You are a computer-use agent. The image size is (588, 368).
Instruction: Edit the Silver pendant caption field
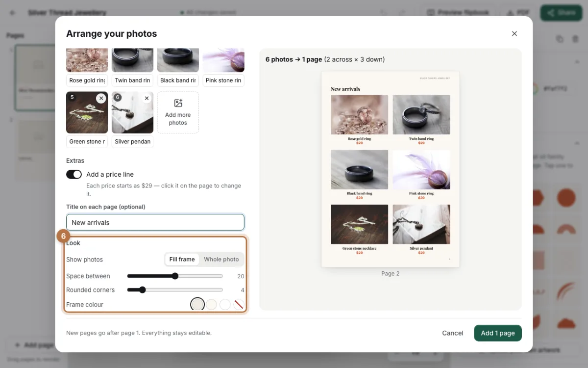(132, 142)
